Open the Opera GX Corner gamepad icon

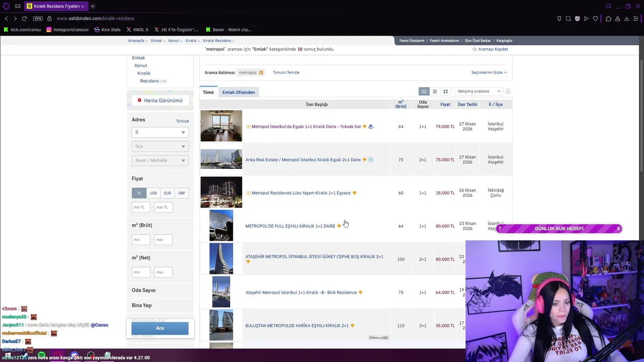(x=18, y=6)
